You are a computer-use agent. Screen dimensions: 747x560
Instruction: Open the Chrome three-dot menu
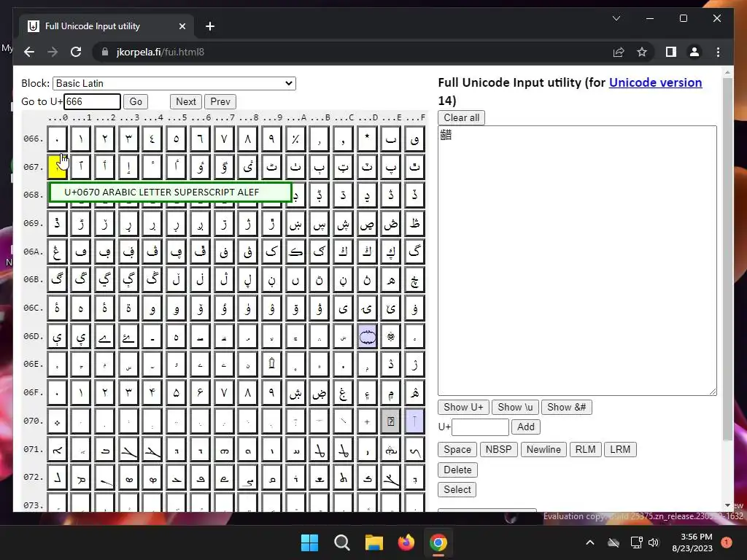[x=718, y=52]
